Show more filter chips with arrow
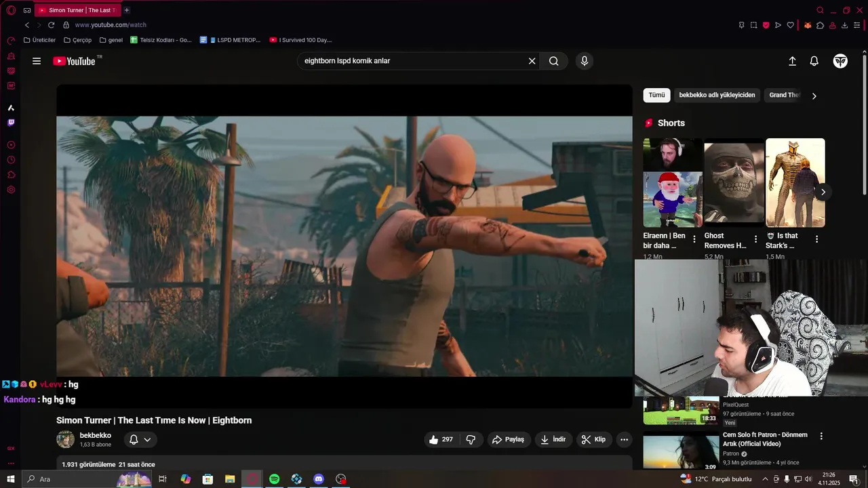The image size is (868, 488). coord(814,96)
